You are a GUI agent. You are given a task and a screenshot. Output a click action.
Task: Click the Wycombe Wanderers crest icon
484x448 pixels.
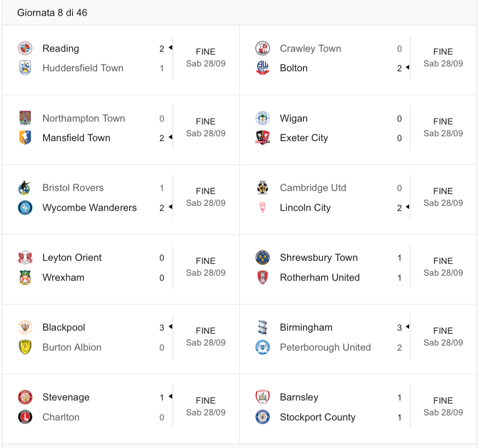[x=25, y=207]
